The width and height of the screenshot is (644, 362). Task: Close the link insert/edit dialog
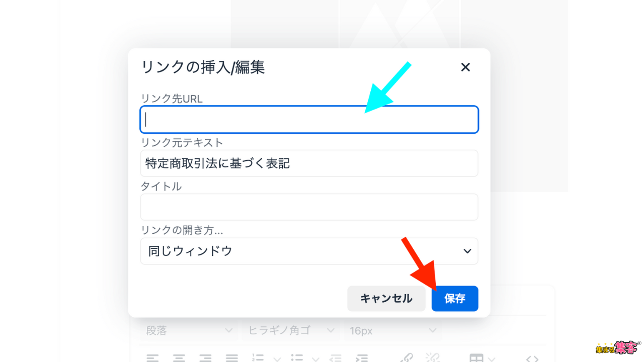[465, 67]
